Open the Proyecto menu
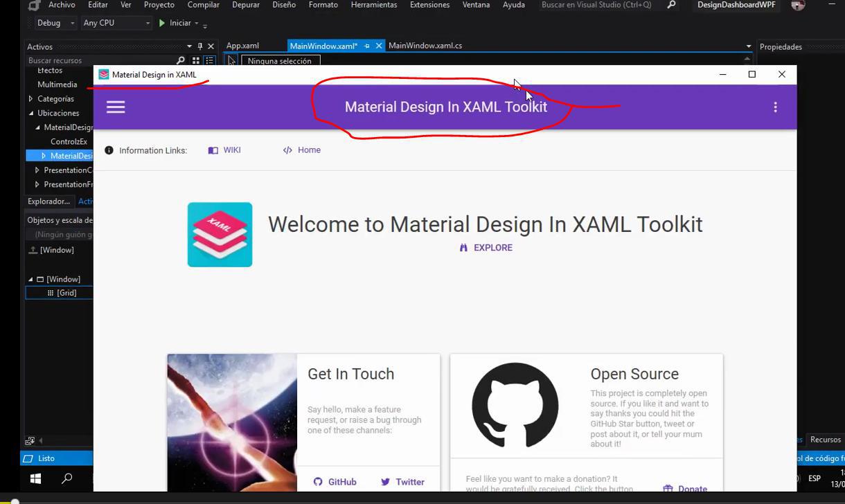The width and height of the screenshot is (845, 504). (x=159, y=5)
